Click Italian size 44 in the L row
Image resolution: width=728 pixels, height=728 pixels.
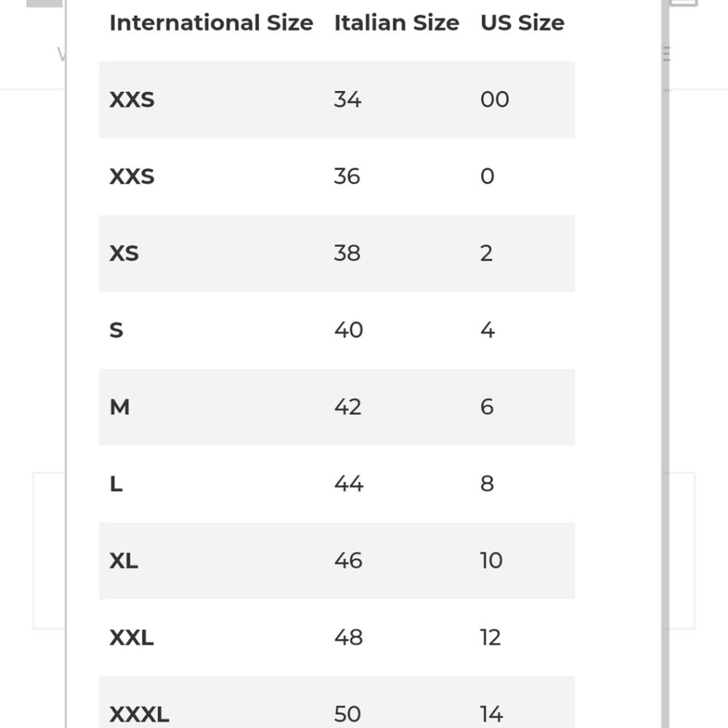pyautogui.click(x=349, y=484)
